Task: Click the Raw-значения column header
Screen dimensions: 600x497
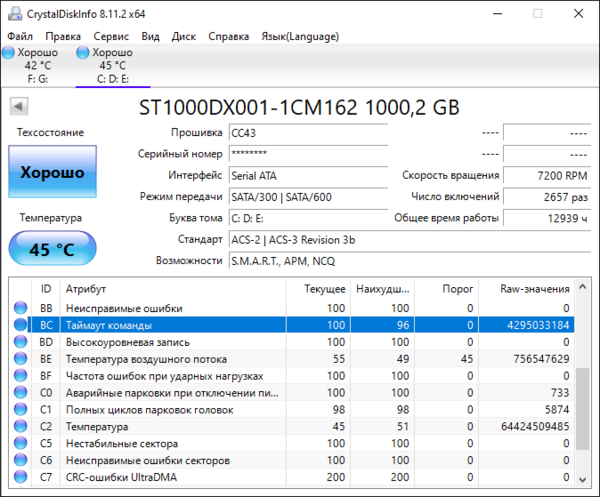Action: tap(527, 289)
